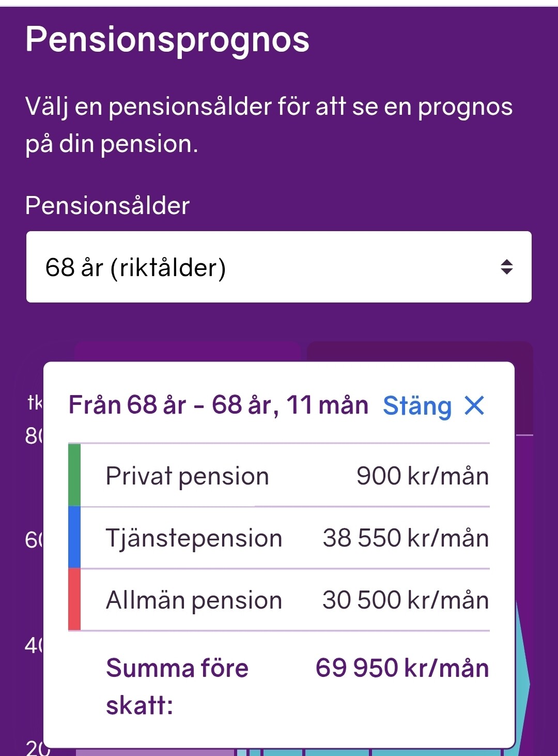Select the green Privat pension color bar
The image size is (558, 756).
[x=74, y=475]
